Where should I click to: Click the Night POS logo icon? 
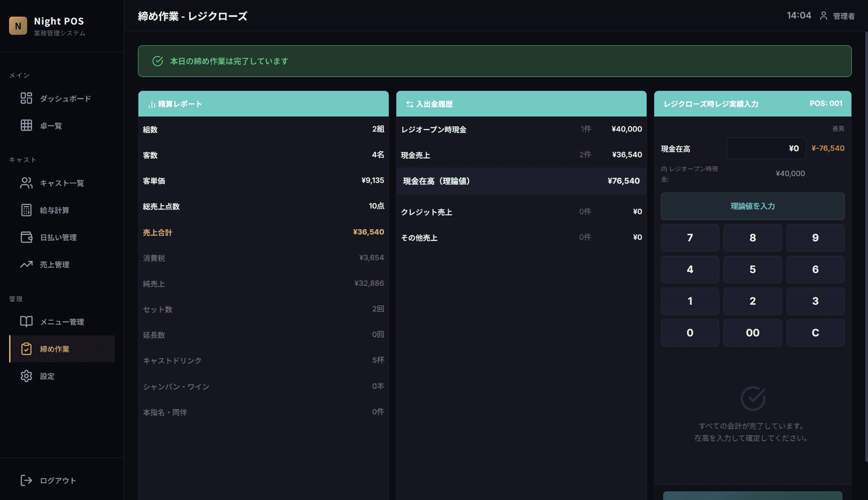pos(18,26)
